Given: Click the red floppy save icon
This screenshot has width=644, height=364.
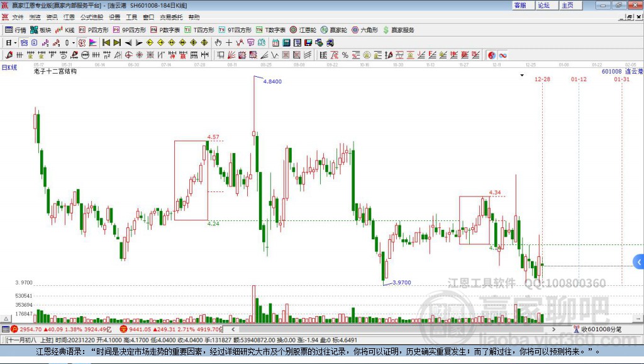Looking at the screenshot, I should click(308, 43).
